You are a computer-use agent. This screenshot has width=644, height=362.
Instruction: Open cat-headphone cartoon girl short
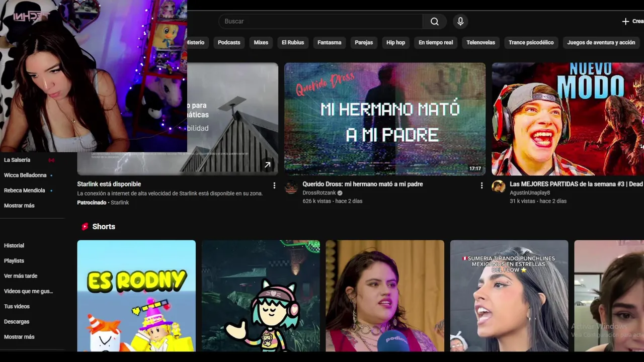(261, 296)
